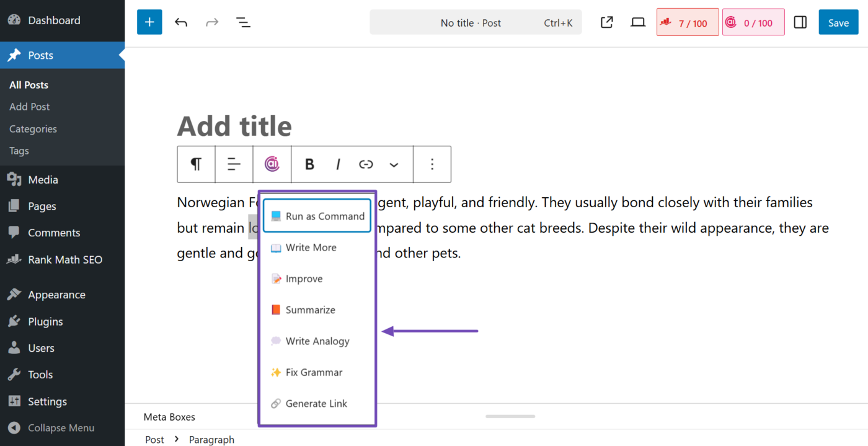The height and width of the screenshot is (446, 868).
Task: Click the Collapse Menu arrow icon
Action: click(14, 428)
